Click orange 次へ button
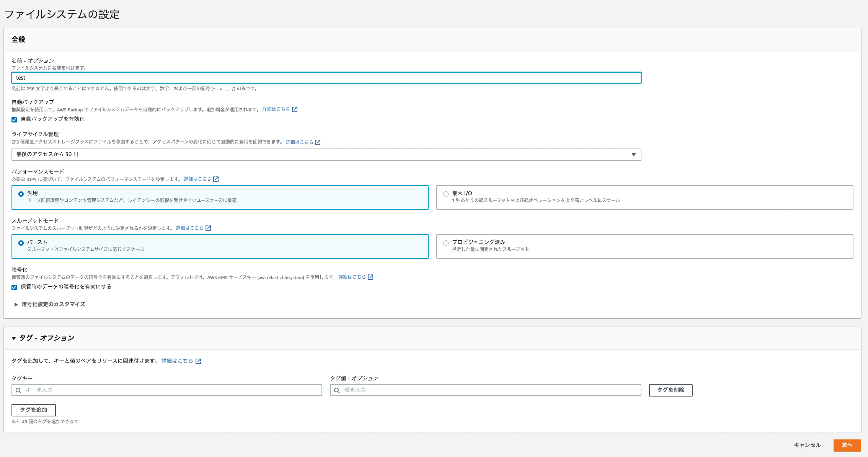The height and width of the screenshot is (457, 868). (847, 445)
